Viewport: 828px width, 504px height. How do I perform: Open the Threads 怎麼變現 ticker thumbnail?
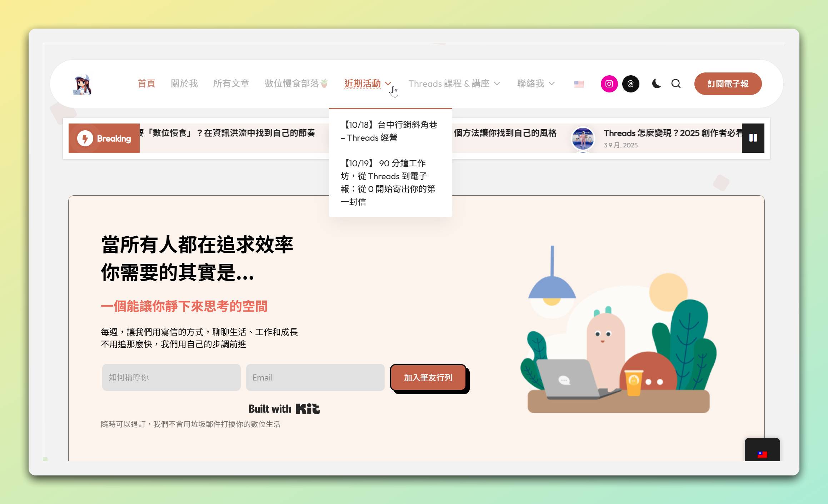click(x=583, y=138)
